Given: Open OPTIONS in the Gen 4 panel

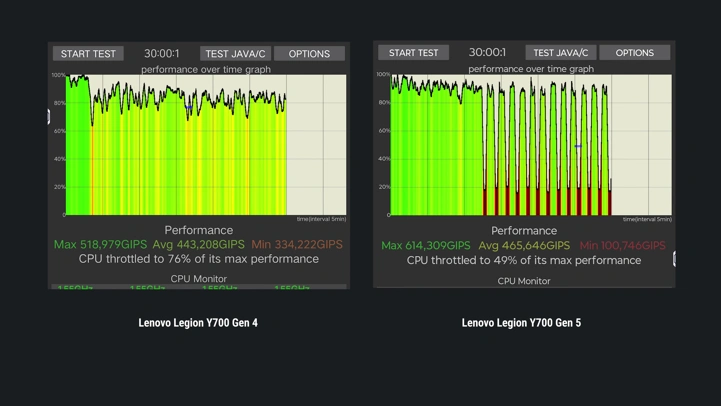Looking at the screenshot, I should tap(309, 53).
